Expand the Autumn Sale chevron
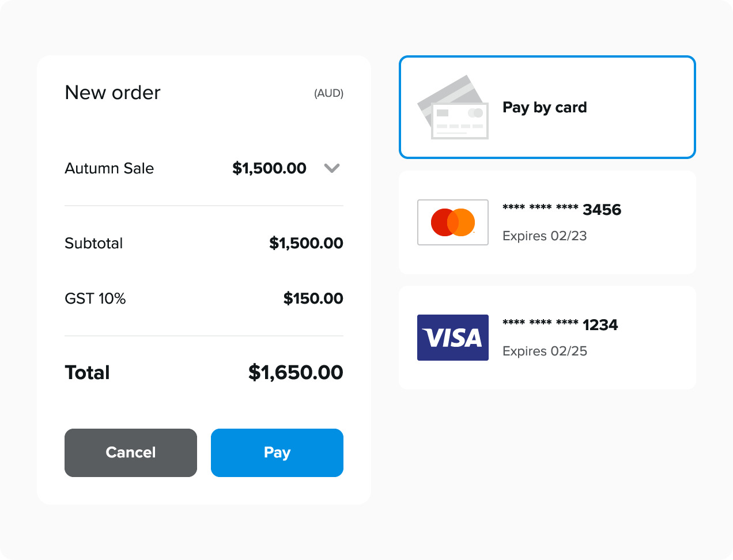This screenshot has width=733, height=560. click(332, 168)
